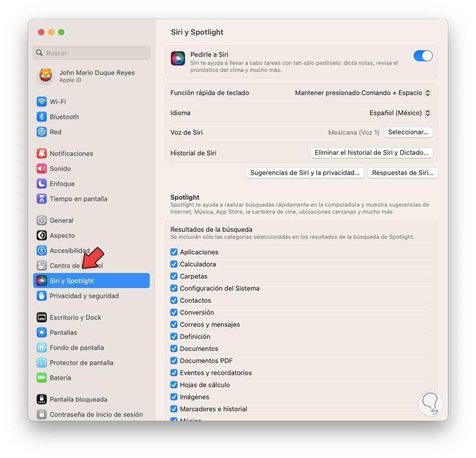Open the Función rápida de teclado dropdown
Screen dimensions: 476x458
[x=363, y=93]
